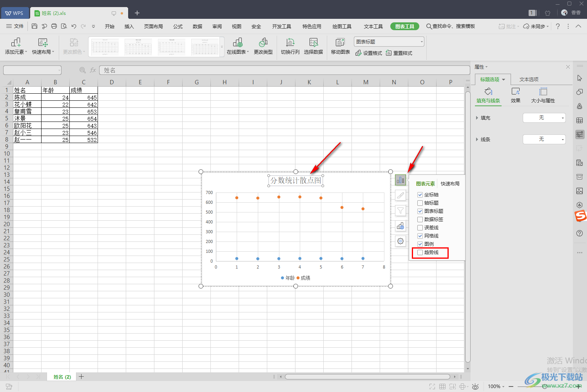
Task: Expand the Line (线条) section
Action: pos(477,139)
